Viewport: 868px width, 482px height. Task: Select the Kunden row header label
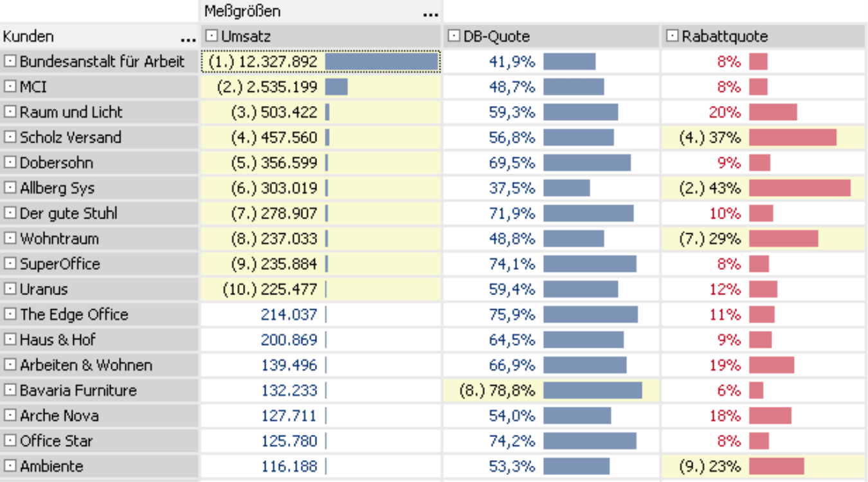pos(28,37)
